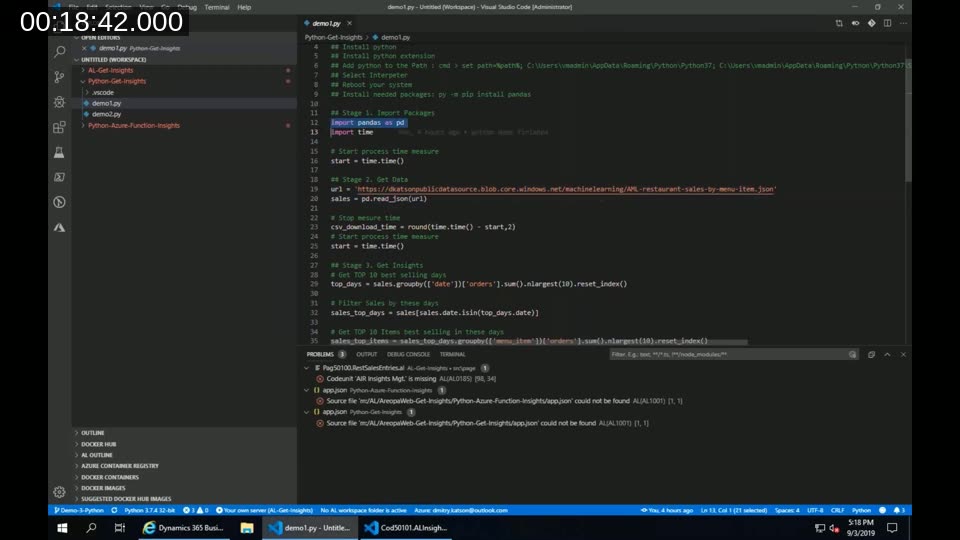Expand the Azure Container Registry section

(119, 466)
